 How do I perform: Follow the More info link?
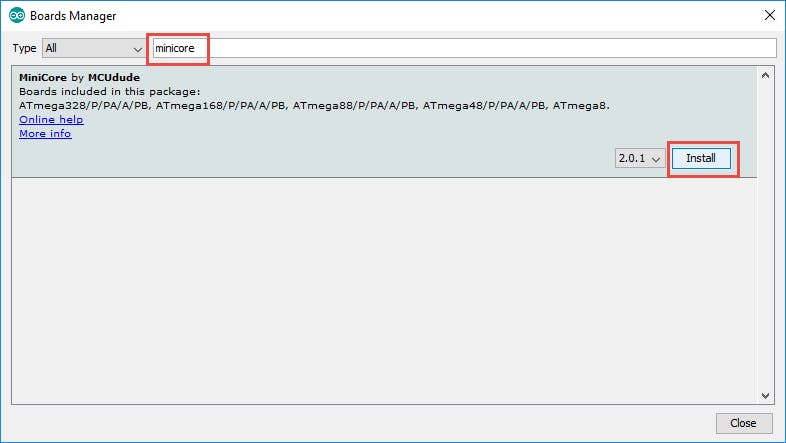(x=45, y=133)
